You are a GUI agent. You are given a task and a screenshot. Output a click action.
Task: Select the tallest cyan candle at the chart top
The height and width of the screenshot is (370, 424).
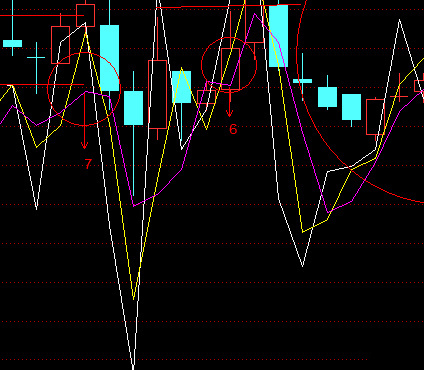point(278,36)
